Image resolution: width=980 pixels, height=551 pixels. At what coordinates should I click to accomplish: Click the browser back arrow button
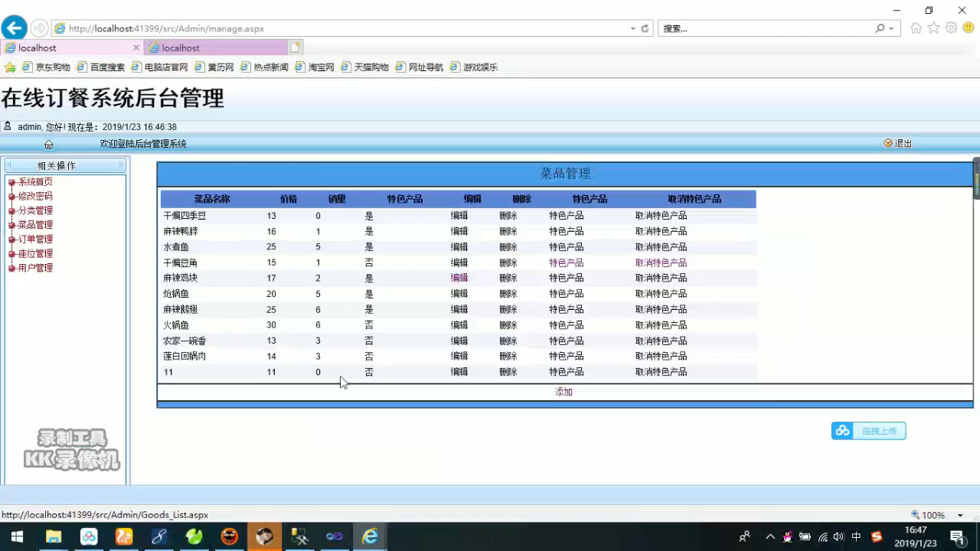click(14, 28)
